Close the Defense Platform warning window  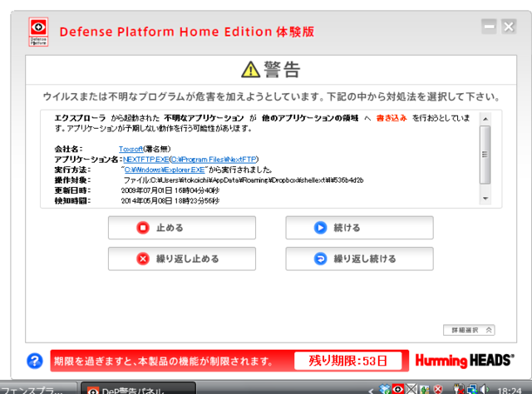click(x=509, y=27)
